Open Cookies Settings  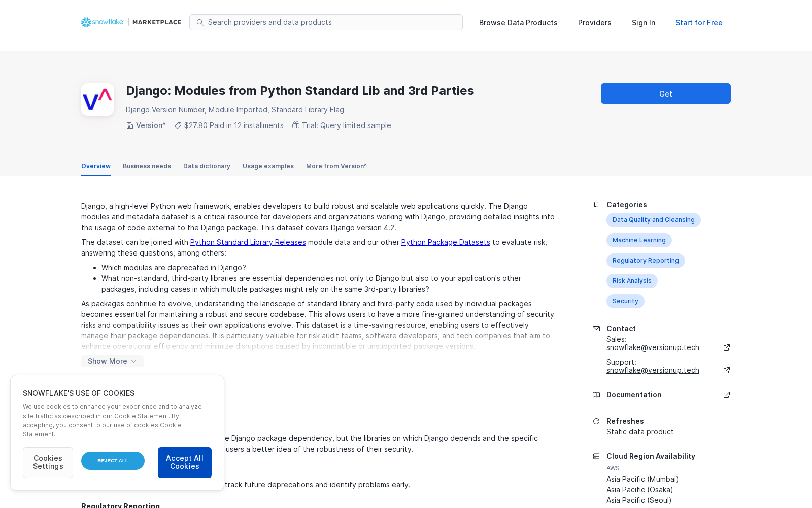coord(48,462)
